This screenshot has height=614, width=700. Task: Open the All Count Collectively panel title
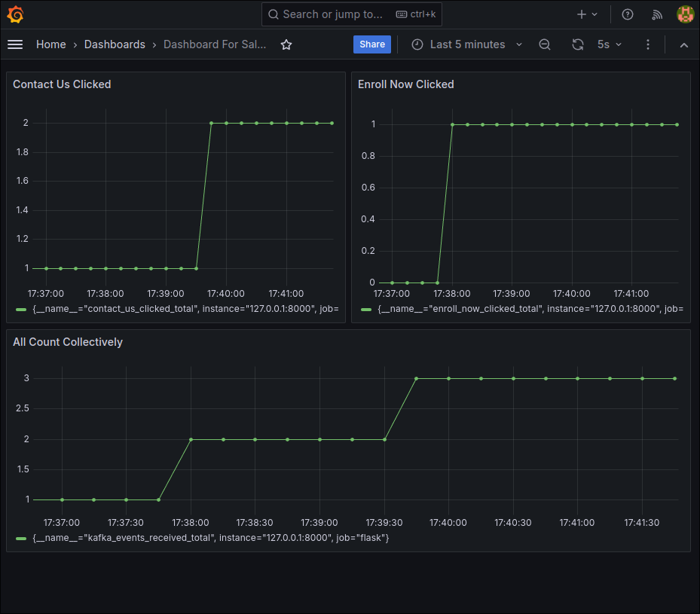click(x=68, y=342)
